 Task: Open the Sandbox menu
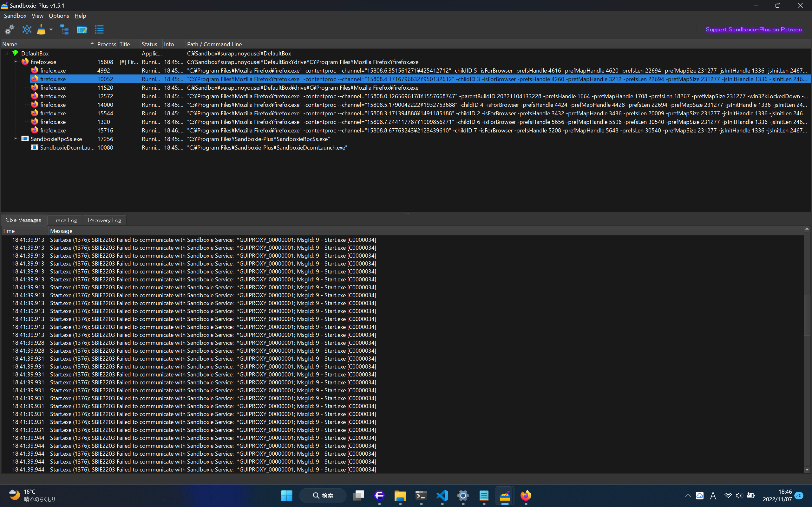pos(15,16)
